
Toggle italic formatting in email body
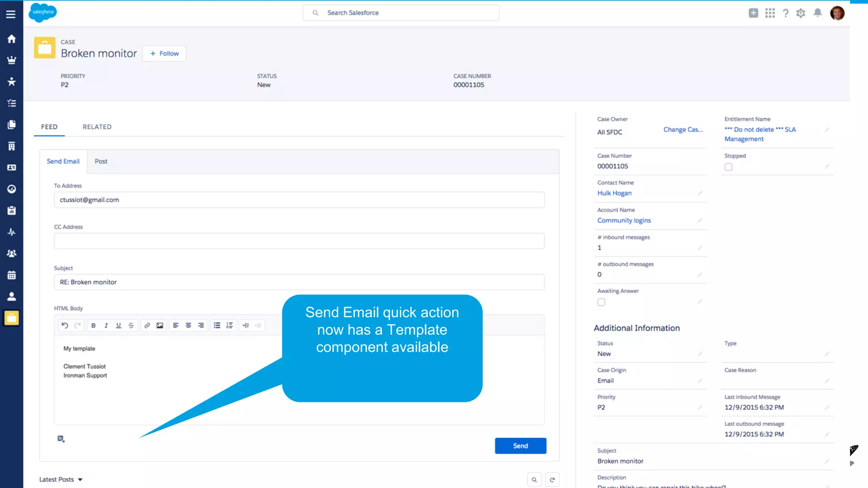[x=106, y=325]
